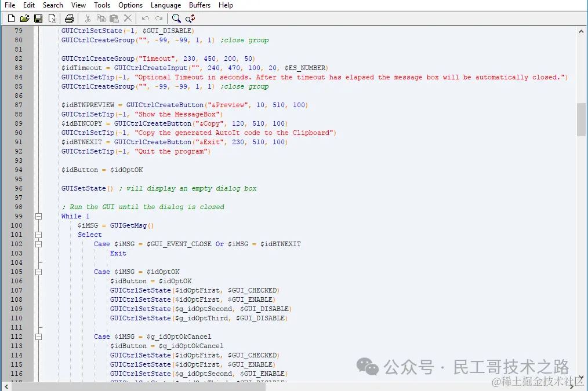The width and height of the screenshot is (588, 391).
Task: Delete with the X toolbar icon
Action: click(128, 18)
